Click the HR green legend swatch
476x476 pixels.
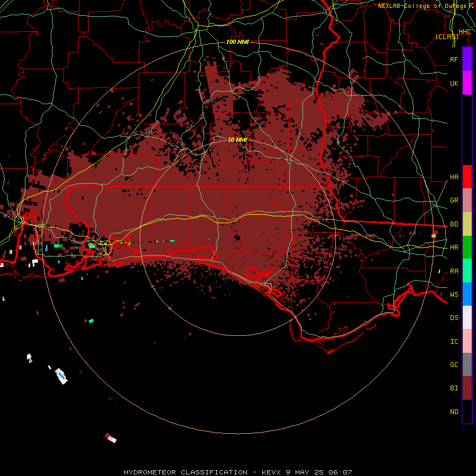[467, 247]
